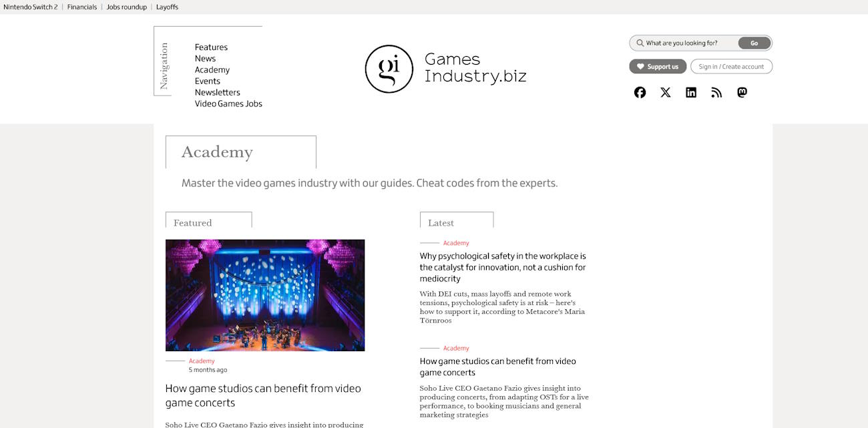Click Sign in / Create account
Screen dimensions: 868x428
click(x=731, y=66)
